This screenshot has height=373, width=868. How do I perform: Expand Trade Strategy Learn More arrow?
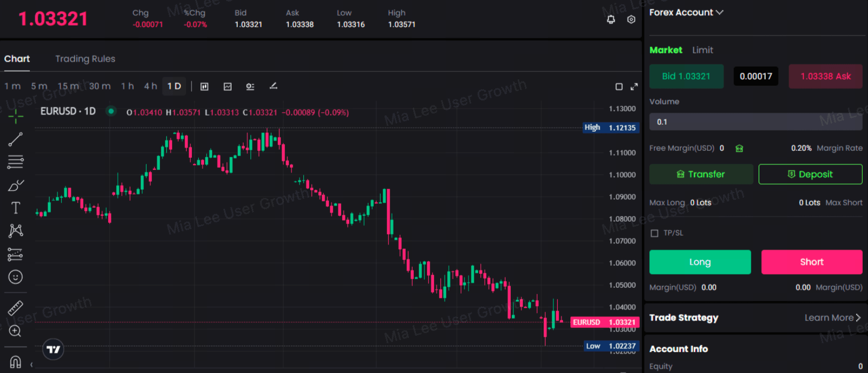pos(858,318)
